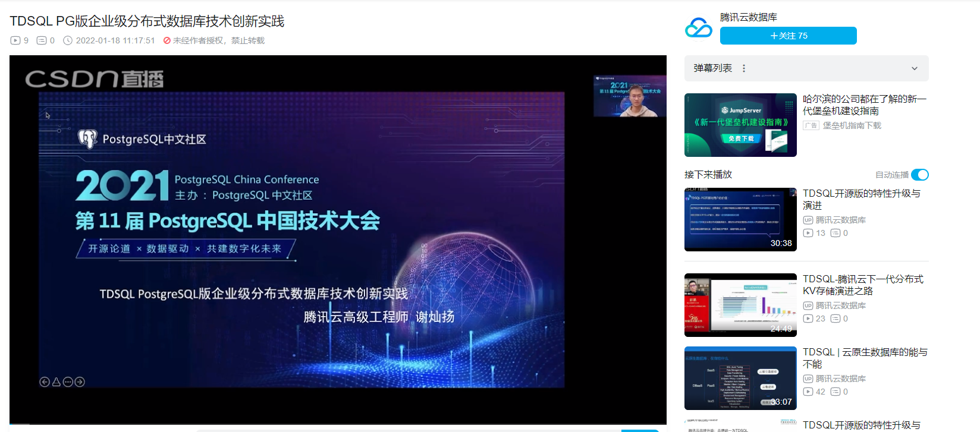Click the date 2022-01-18 11:17:51
Screen dimensions: 980x432
point(115,40)
